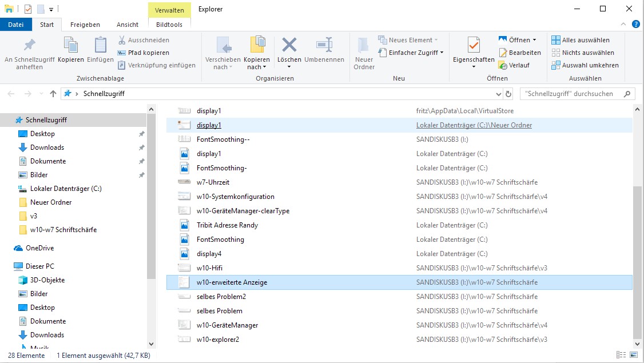Expand the Löschen dropdown arrow
Screen dimensions: 644x363
pos(289,66)
